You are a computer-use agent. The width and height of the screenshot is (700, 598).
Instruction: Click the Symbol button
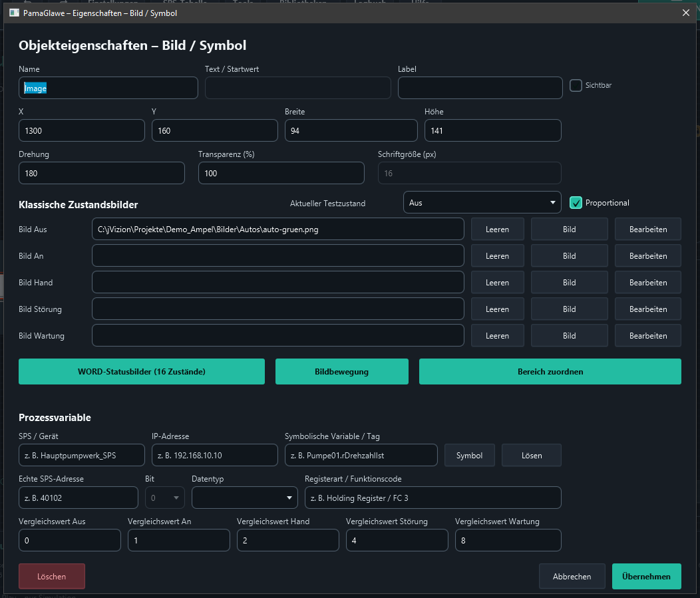point(469,455)
